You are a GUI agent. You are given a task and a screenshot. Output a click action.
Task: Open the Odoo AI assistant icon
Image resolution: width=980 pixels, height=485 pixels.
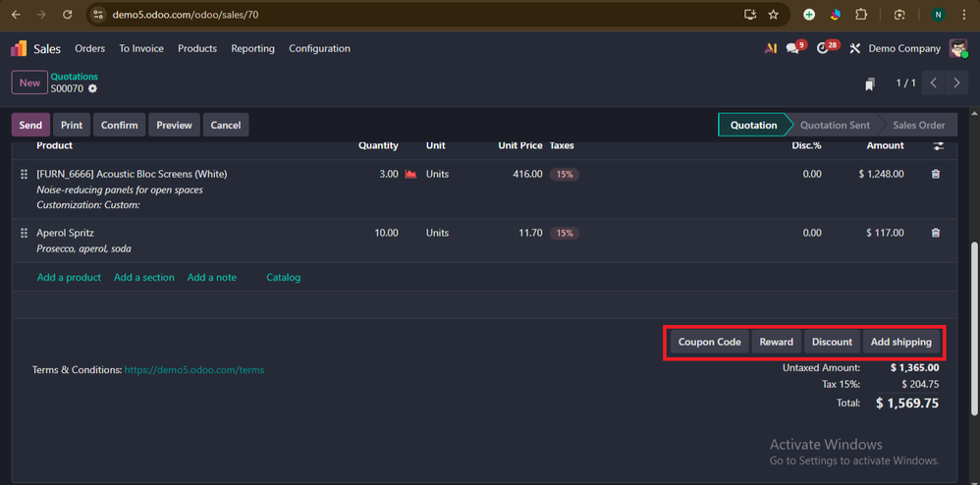(771, 49)
